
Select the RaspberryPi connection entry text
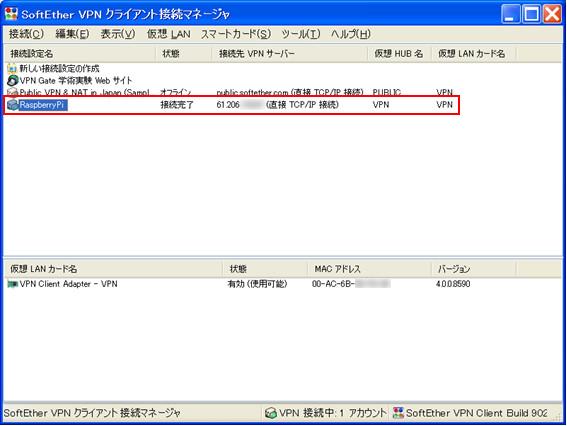pos(42,105)
